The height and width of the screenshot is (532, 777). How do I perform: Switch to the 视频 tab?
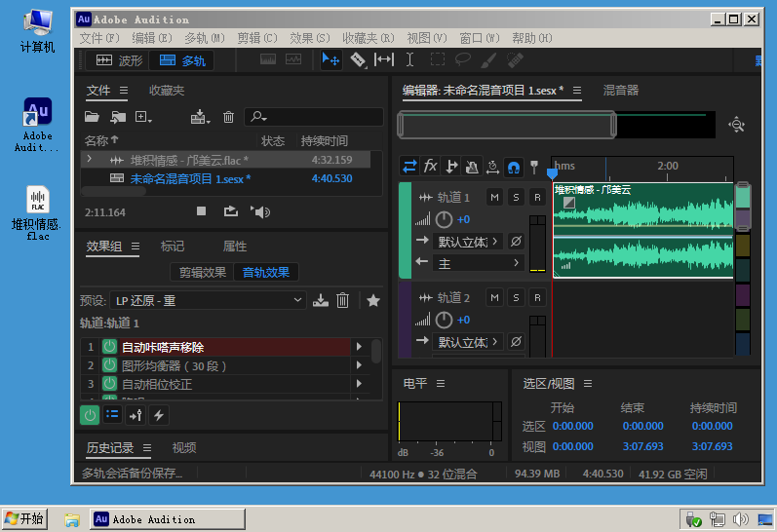pyautogui.click(x=184, y=448)
